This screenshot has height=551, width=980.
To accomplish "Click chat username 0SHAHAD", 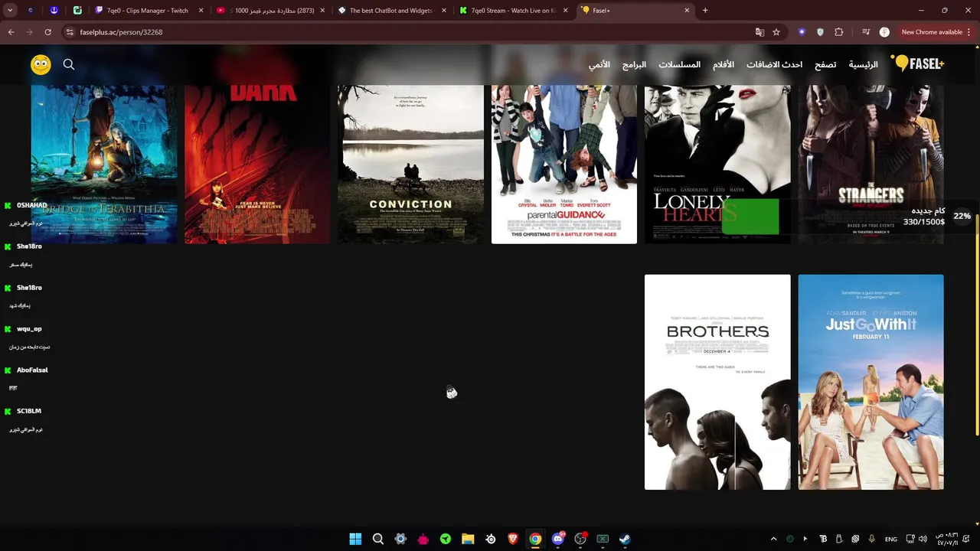I will click(x=31, y=205).
